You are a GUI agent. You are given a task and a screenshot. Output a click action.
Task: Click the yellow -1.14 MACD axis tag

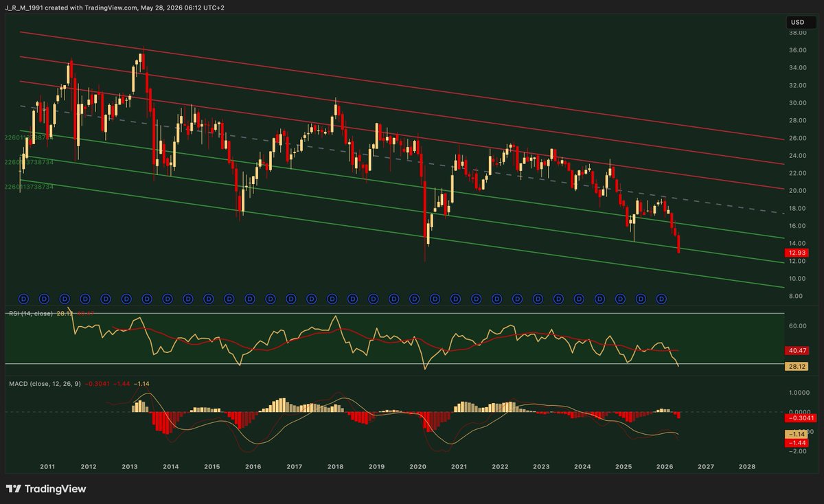coord(796,434)
